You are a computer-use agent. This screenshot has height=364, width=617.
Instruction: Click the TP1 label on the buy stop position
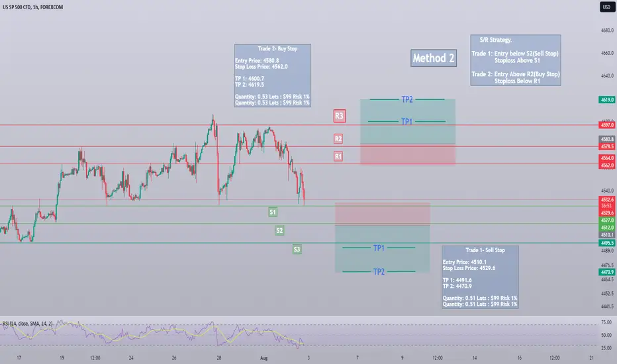pyautogui.click(x=406, y=122)
